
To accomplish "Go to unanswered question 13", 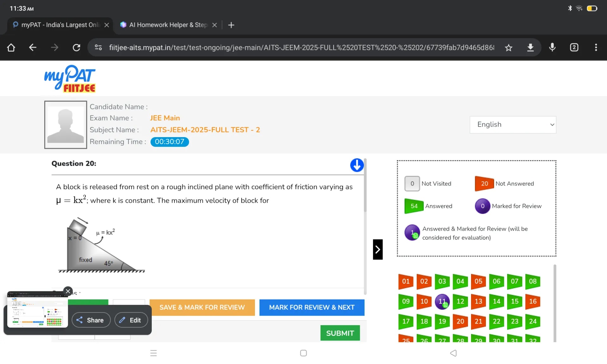I will (x=478, y=301).
